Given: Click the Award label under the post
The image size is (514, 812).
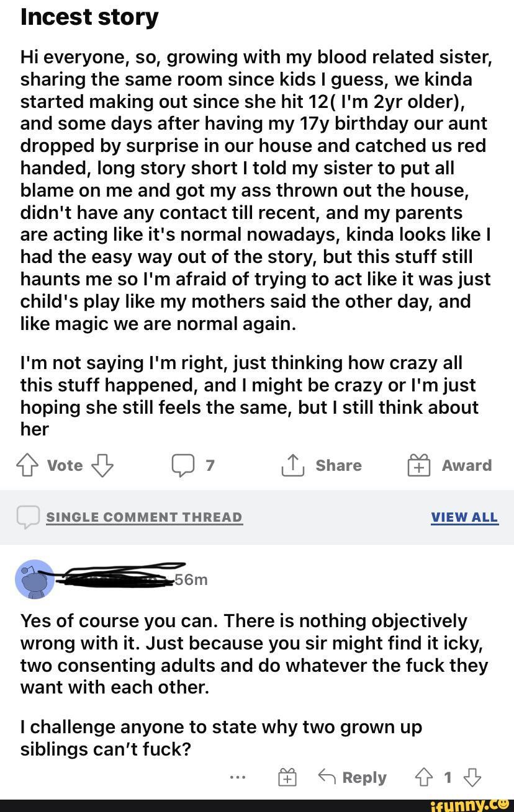Looking at the screenshot, I should point(466,466).
